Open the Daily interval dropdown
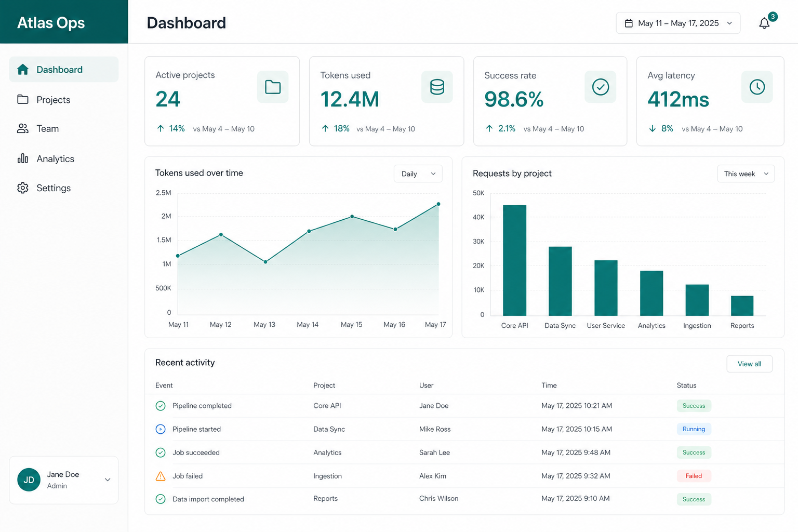 (418, 174)
